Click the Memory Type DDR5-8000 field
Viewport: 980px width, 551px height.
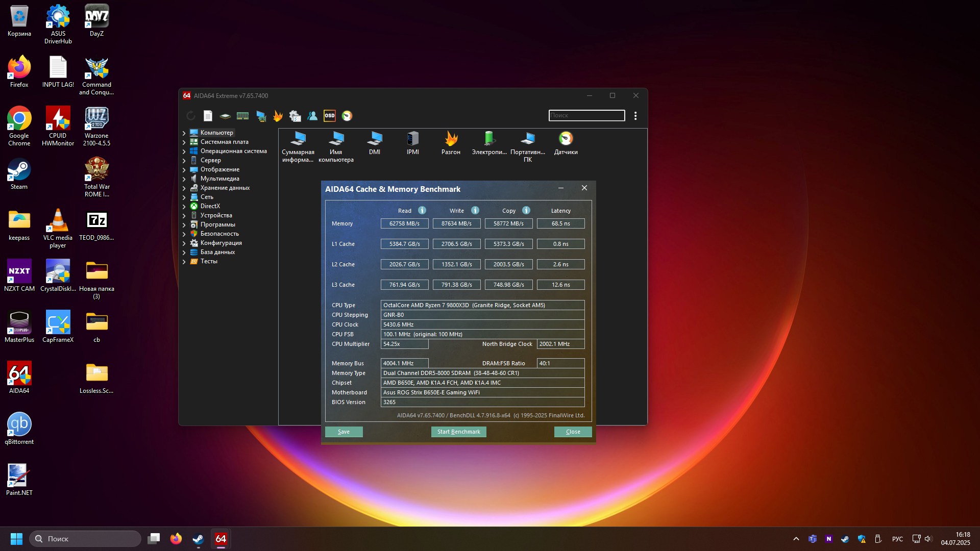click(x=483, y=373)
